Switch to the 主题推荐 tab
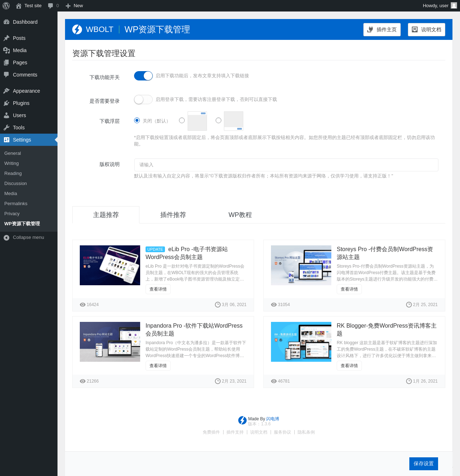 (106, 215)
